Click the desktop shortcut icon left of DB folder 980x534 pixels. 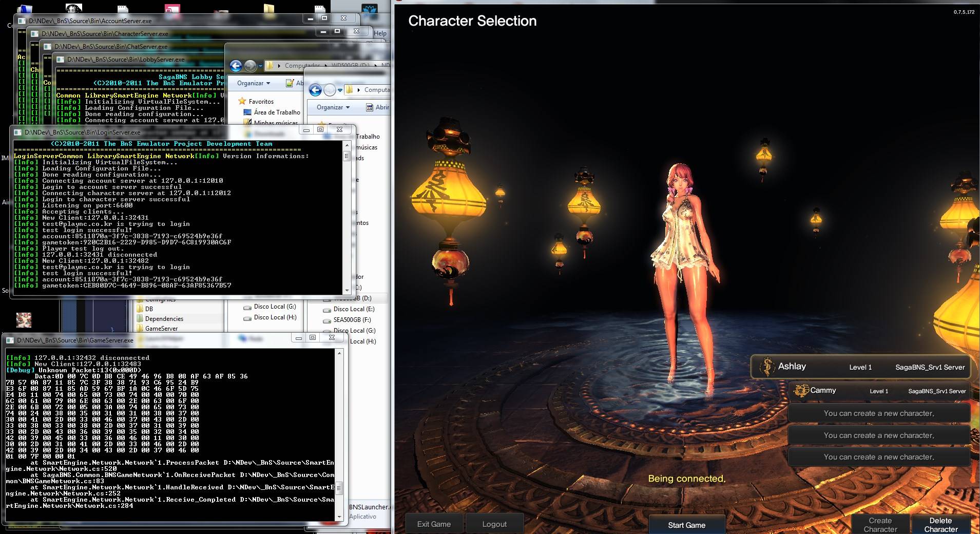tap(24, 319)
